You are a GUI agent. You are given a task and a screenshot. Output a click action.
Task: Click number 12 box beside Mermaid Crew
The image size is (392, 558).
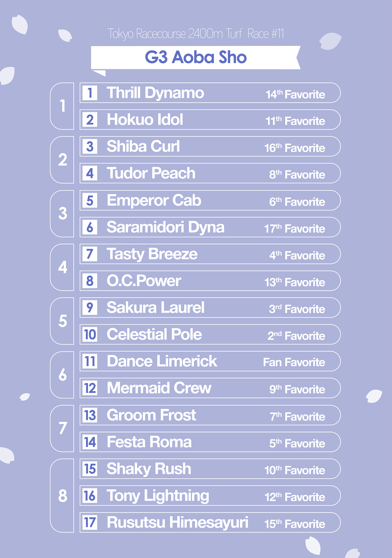90,388
